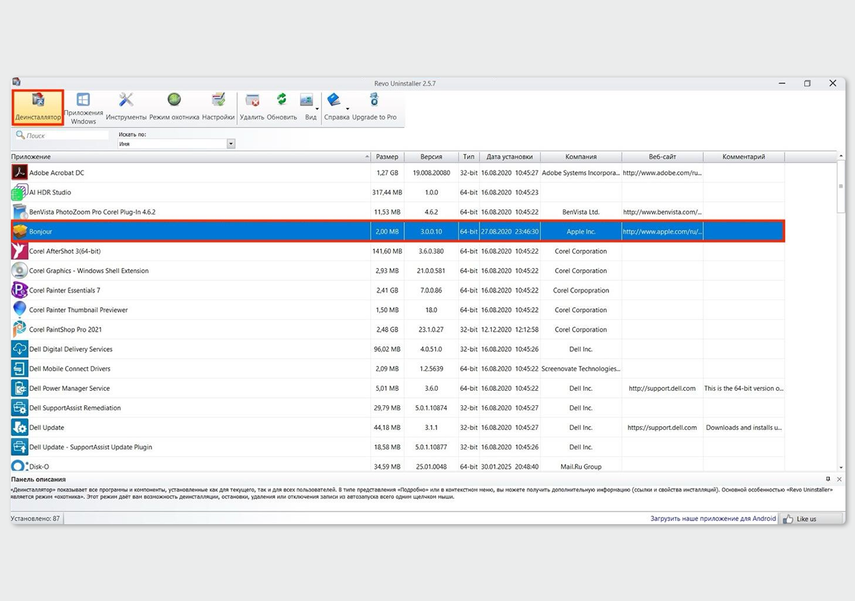Click the program list vertical scrollbar
This screenshot has height=601, width=855.
(840, 300)
